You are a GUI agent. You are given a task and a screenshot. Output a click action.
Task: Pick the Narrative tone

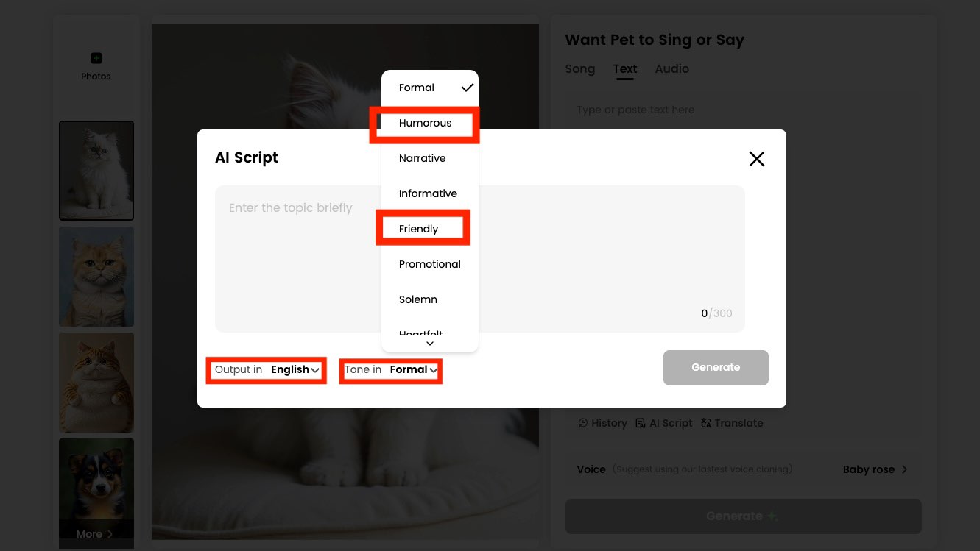coord(423,158)
